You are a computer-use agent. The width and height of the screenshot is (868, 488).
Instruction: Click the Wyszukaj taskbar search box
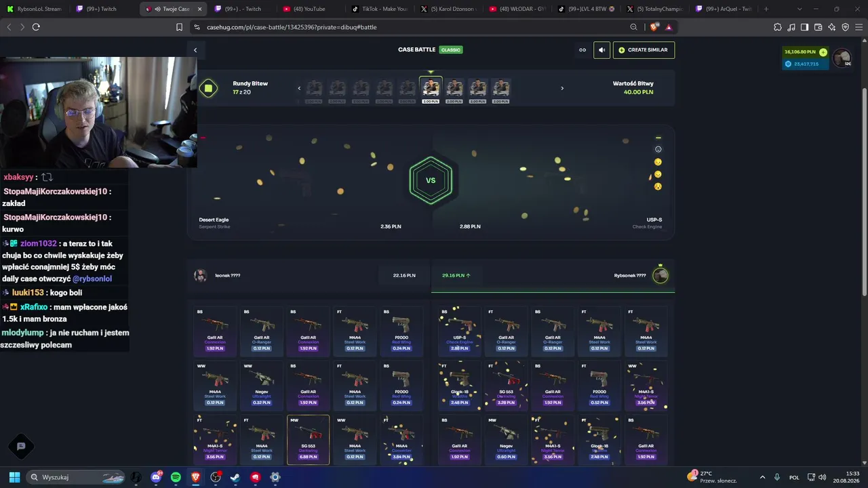pos(77,477)
